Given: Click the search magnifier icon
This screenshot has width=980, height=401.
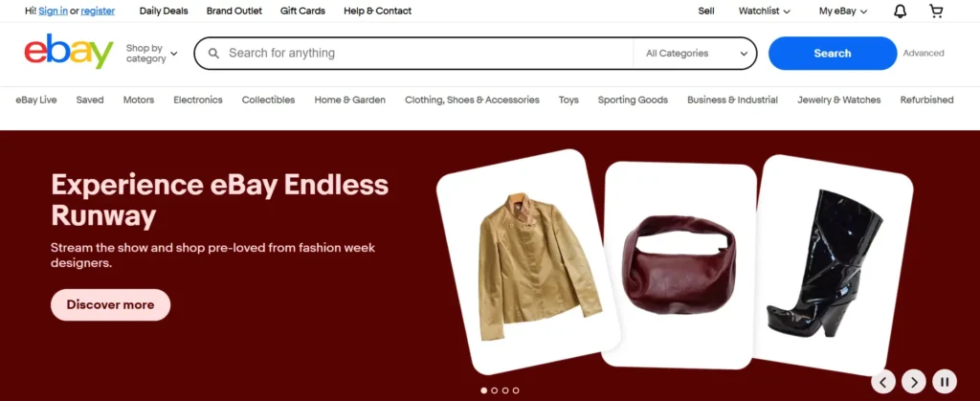Looking at the screenshot, I should [213, 53].
